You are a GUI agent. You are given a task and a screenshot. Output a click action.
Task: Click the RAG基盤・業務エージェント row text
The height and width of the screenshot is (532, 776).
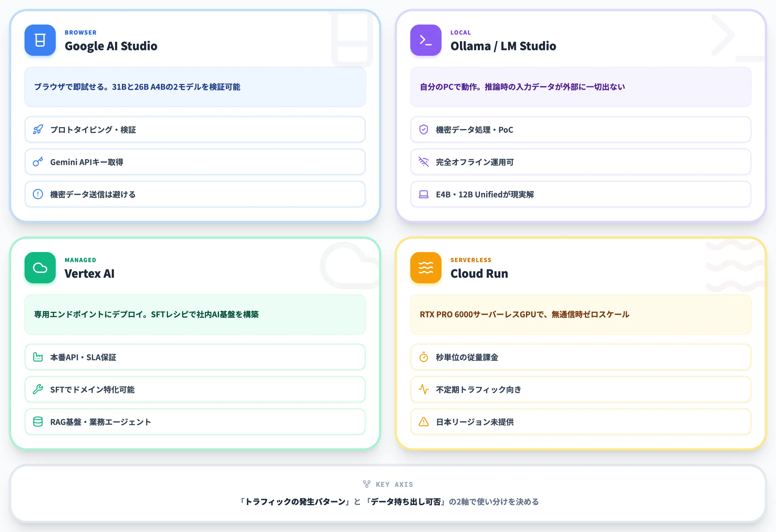(x=101, y=422)
